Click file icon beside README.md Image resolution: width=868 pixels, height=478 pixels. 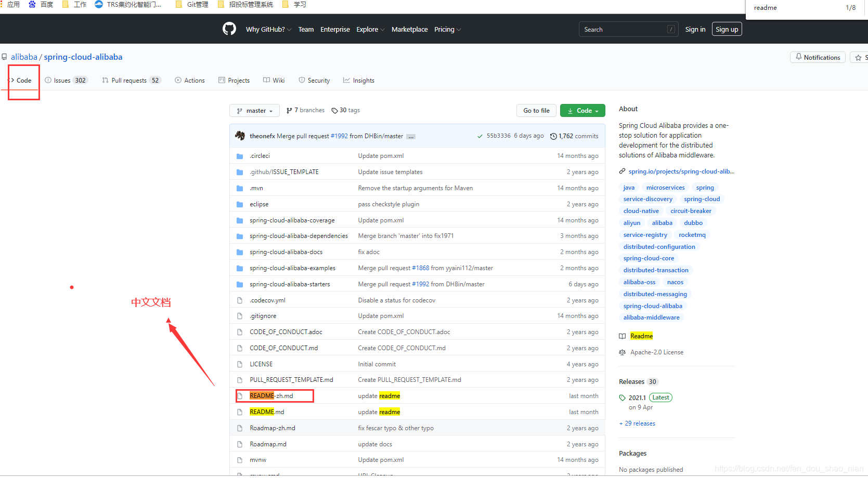coord(240,412)
